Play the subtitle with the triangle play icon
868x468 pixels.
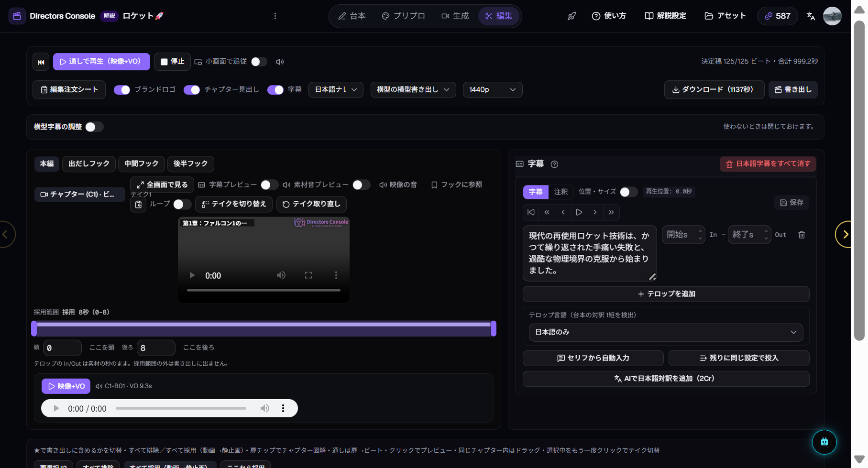pos(579,212)
